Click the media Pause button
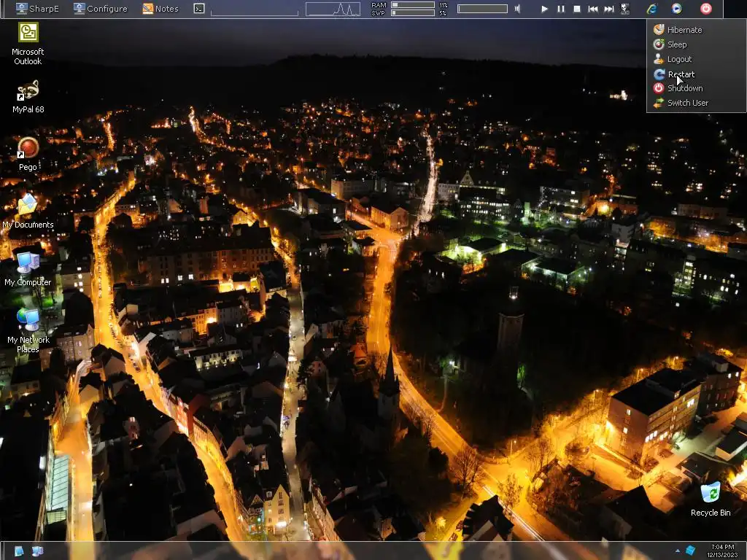Image resolution: width=747 pixels, height=560 pixels. click(561, 9)
